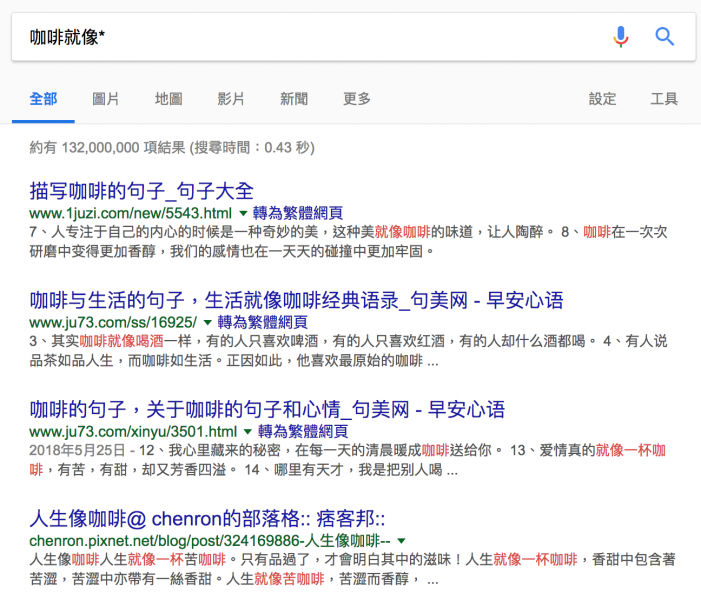Open result 描写咖啡的句子_句子大全
The width and height of the screenshot is (701, 600).
click(x=142, y=190)
